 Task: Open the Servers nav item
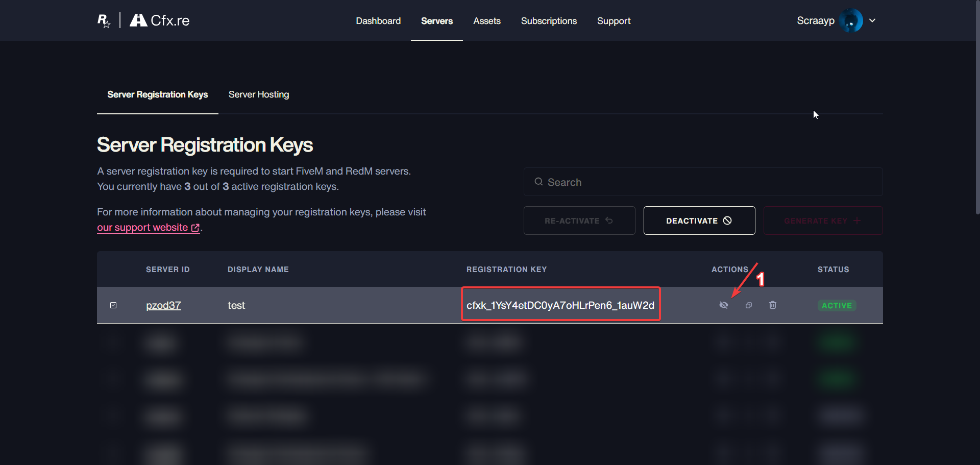[437, 21]
